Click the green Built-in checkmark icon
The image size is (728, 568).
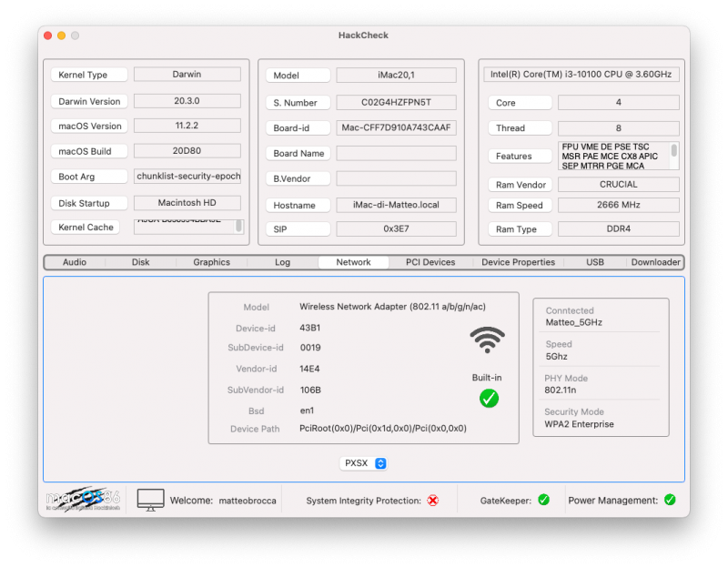[489, 398]
